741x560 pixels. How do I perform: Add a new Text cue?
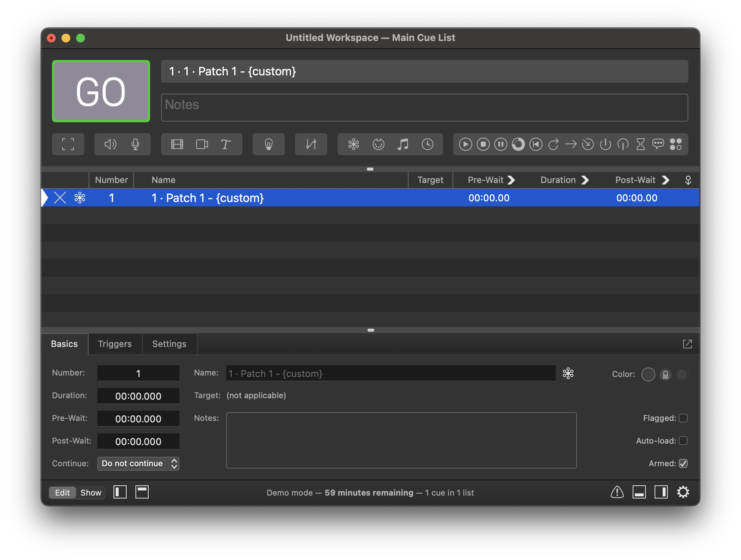pyautogui.click(x=226, y=144)
